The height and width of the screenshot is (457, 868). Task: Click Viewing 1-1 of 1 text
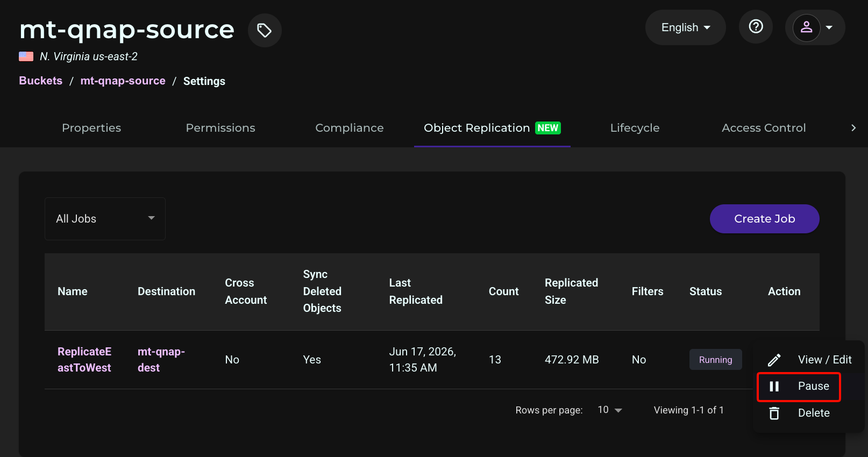688,410
